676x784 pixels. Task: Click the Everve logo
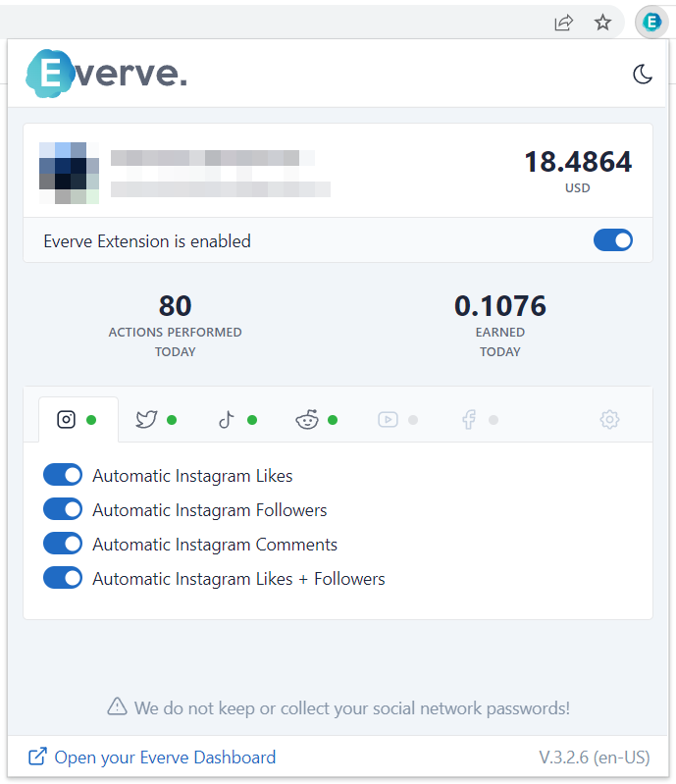106,75
